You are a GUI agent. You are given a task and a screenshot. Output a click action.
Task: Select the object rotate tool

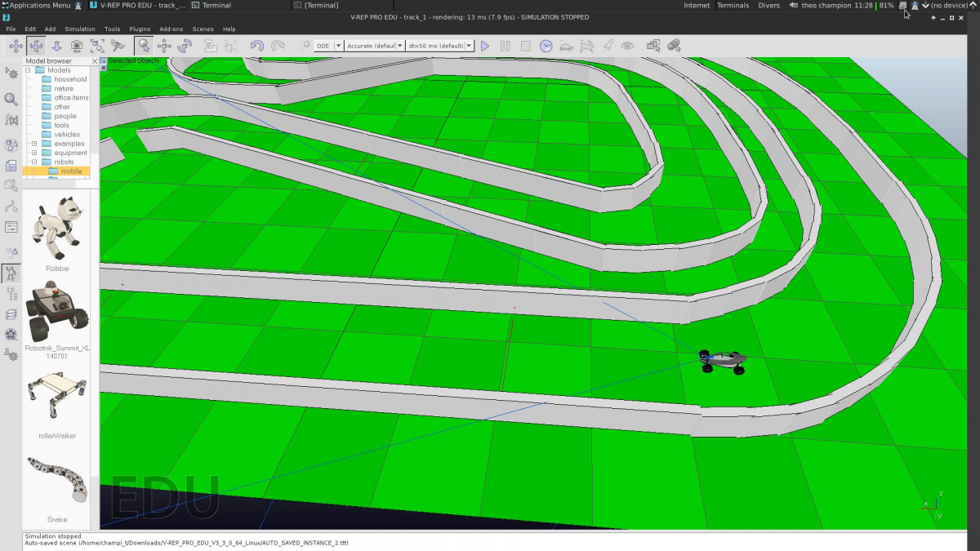point(185,47)
